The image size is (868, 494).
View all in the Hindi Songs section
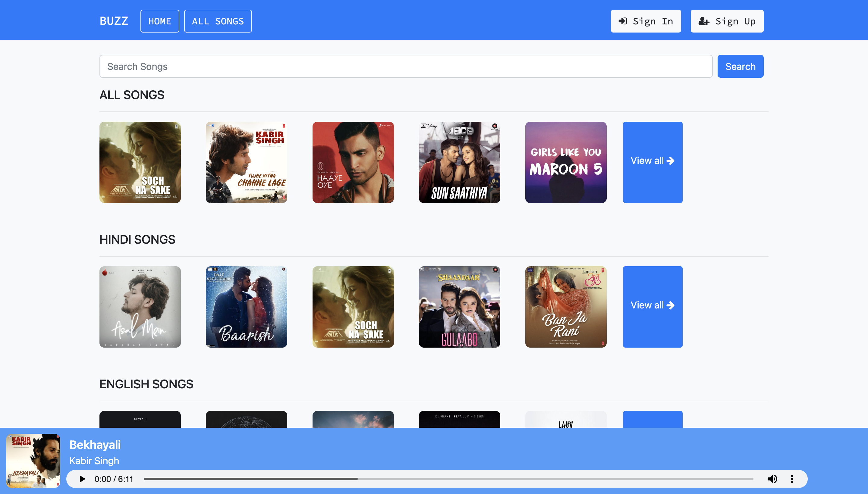pyautogui.click(x=653, y=307)
